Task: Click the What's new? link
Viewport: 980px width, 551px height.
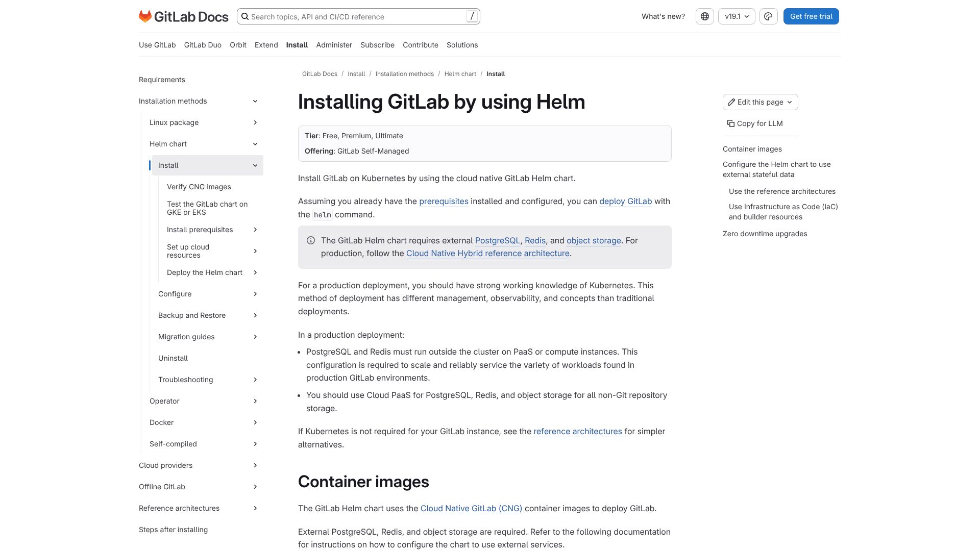Action: (x=663, y=16)
